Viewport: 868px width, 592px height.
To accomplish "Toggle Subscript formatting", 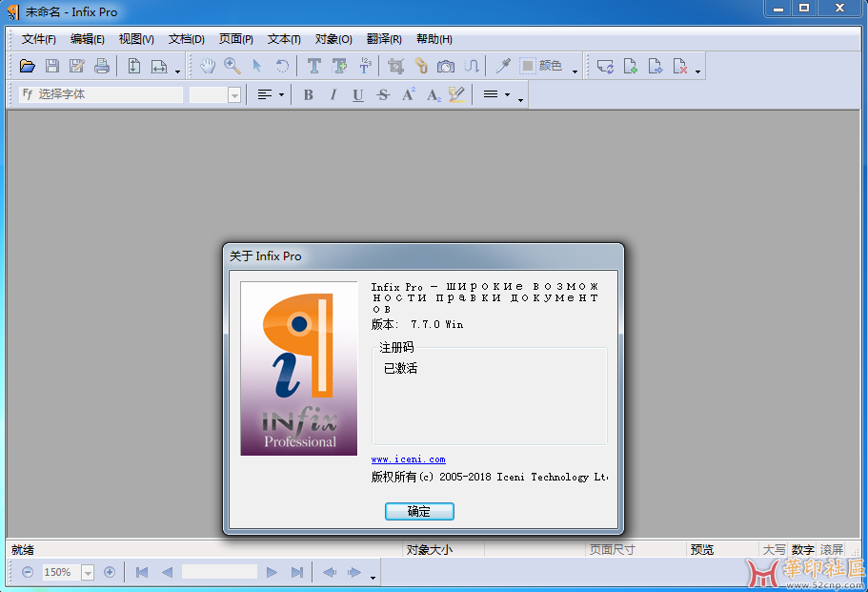I will click(434, 94).
